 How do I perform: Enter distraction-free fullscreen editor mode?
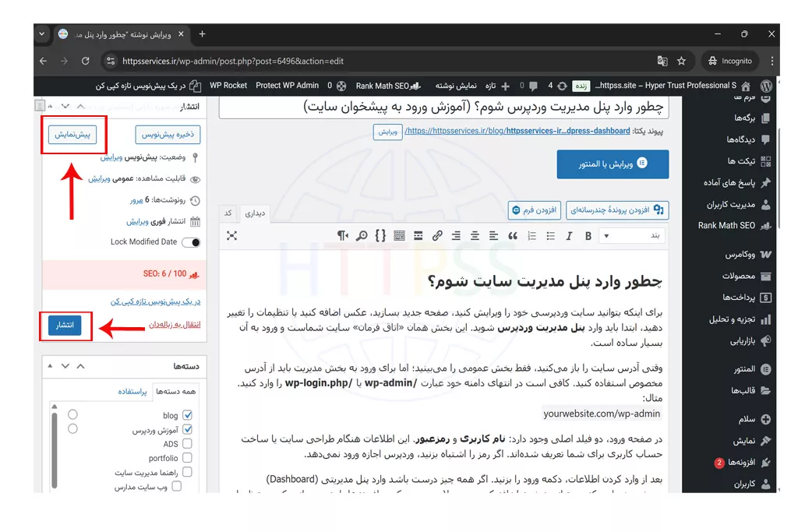click(x=231, y=235)
